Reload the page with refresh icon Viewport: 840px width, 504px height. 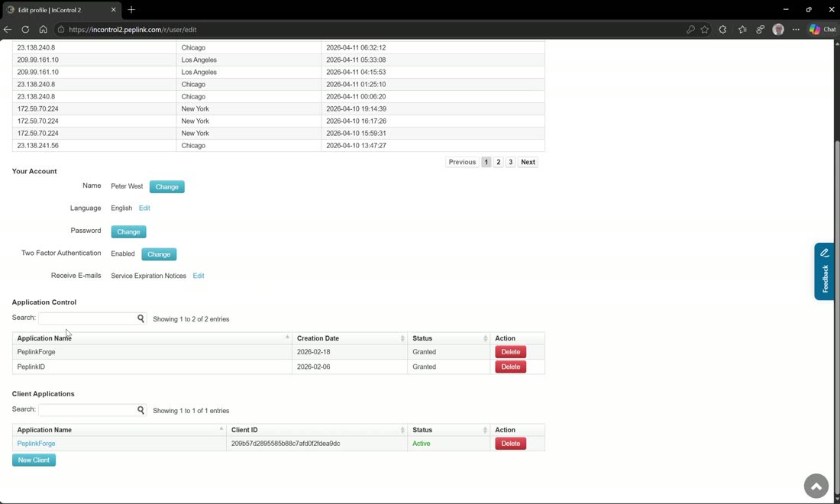click(x=25, y=30)
